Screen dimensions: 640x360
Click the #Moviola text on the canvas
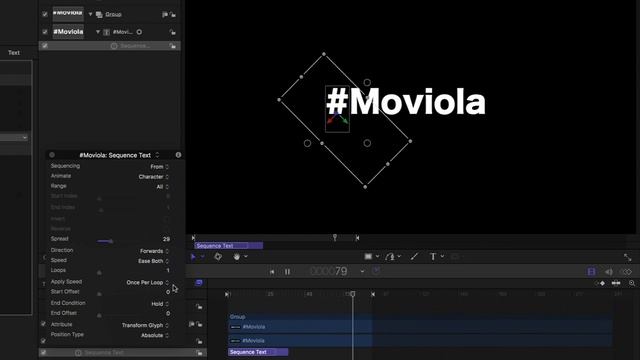coord(406,102)
